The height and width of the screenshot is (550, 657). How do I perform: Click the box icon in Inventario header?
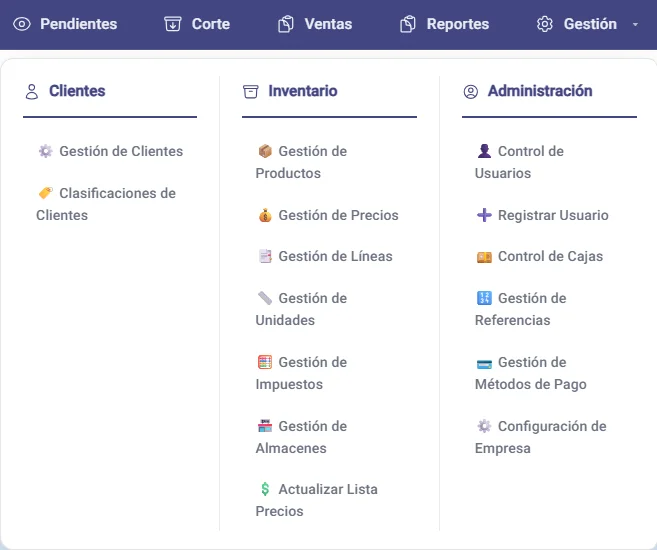(251, 91)
